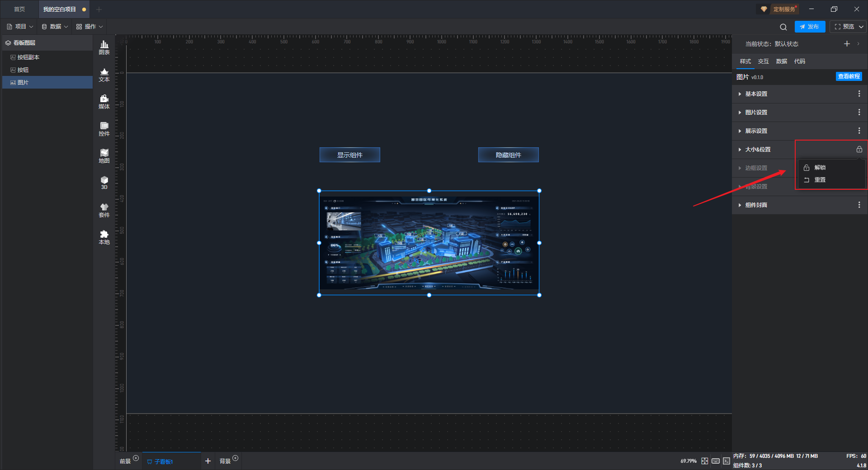Add a 背景 background layer with plus circle
Image resolution: width=868 pixels, height=470 pixels.
click(235, 458)
